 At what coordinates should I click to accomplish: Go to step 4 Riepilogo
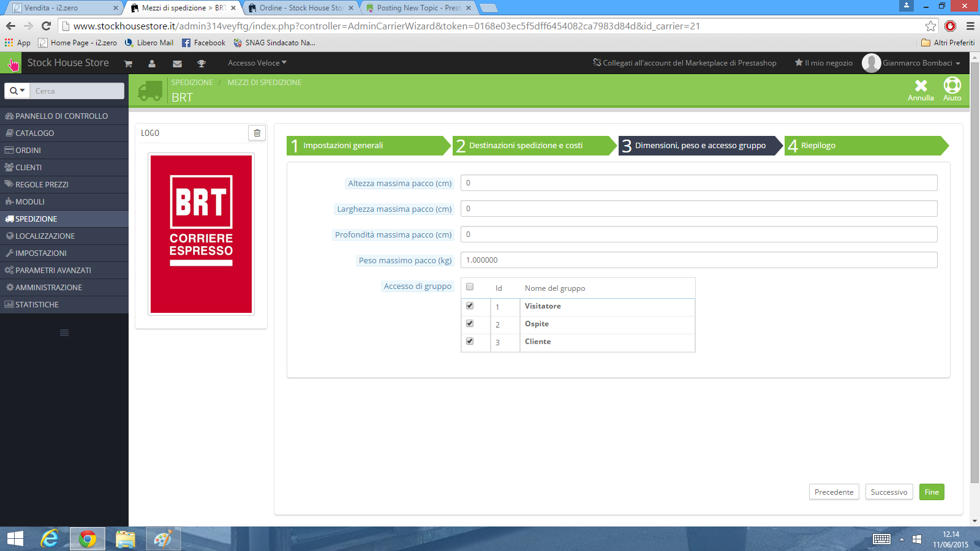pyautogui.click(x=867, y=146)
